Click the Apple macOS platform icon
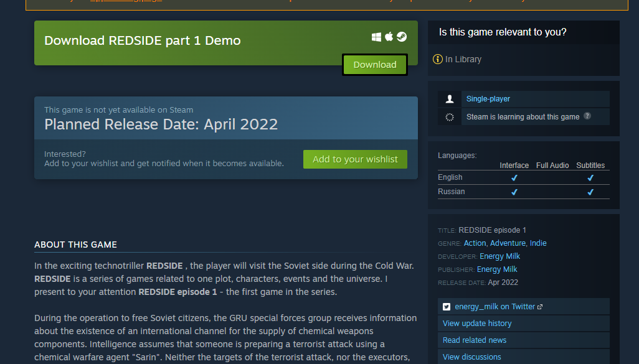Image resolution: width=639 pixels, height=364 pixels. click(389, 37)
